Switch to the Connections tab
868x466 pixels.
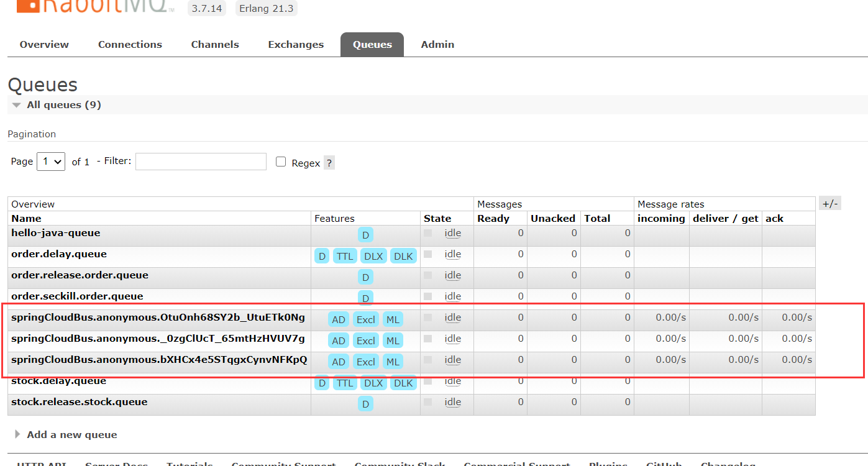[130, 44]
